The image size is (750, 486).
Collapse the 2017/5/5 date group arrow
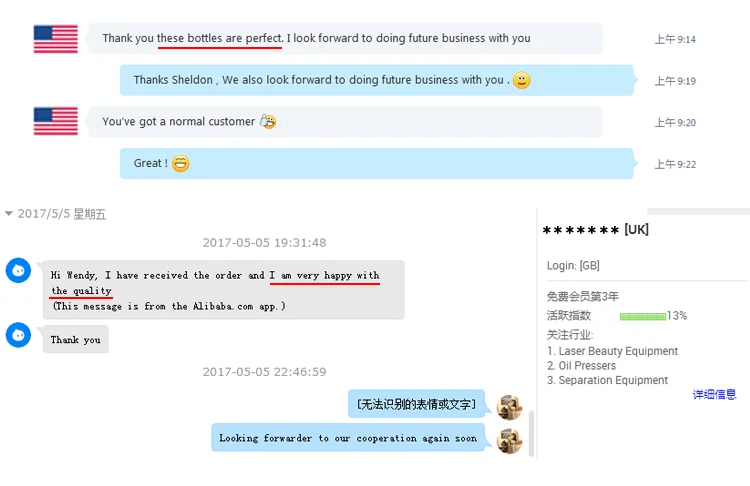(9, 213)
